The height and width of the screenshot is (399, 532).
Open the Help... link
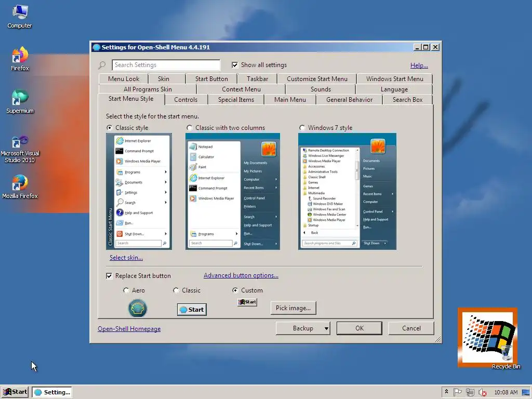(419, 65)
